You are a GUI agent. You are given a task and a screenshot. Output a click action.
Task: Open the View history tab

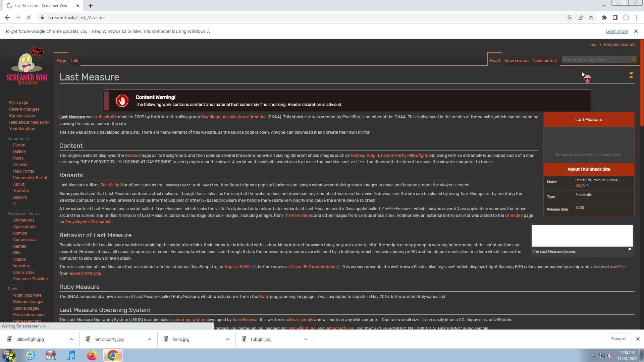545,61
